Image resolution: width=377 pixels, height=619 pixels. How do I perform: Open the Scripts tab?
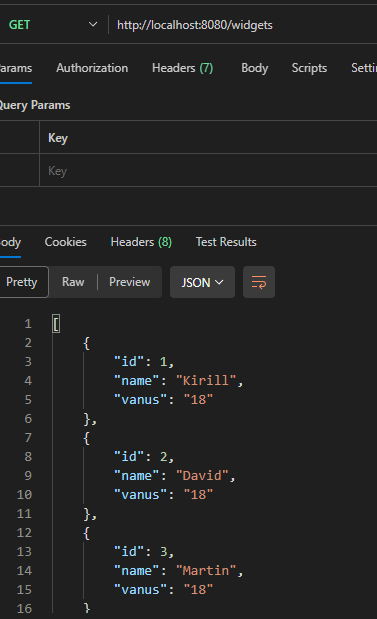[x=309, y=68]
